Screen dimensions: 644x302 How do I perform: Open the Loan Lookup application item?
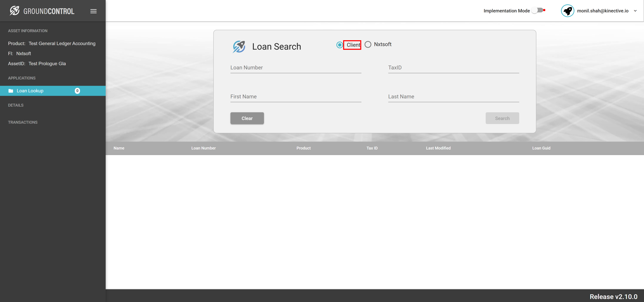30,91
